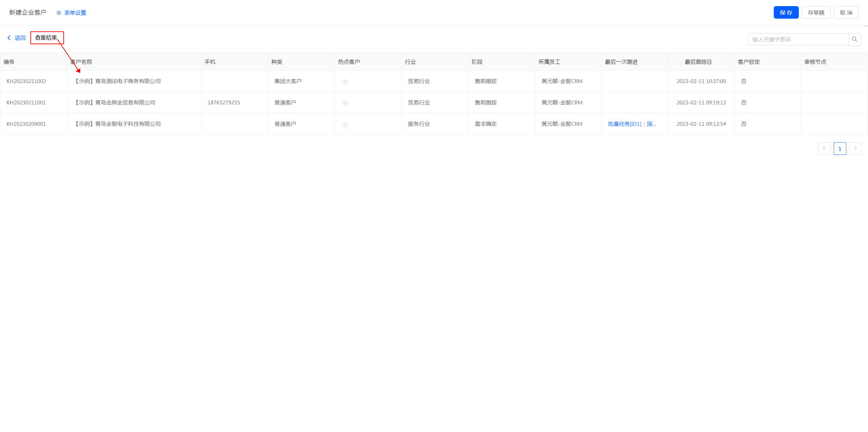Image resolution: width=868 pixels, height=432 pixels.
Task: Toggle hot-customer star for 青岛测法电子商务有限公司
Action: tap(345, 82)
